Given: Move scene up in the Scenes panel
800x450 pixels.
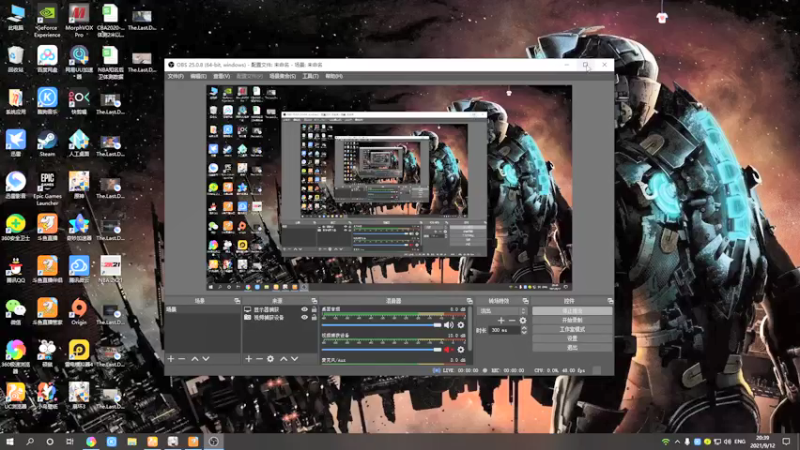Looking at the screenshot, I should pyautogui.click(x=194, y=359).
